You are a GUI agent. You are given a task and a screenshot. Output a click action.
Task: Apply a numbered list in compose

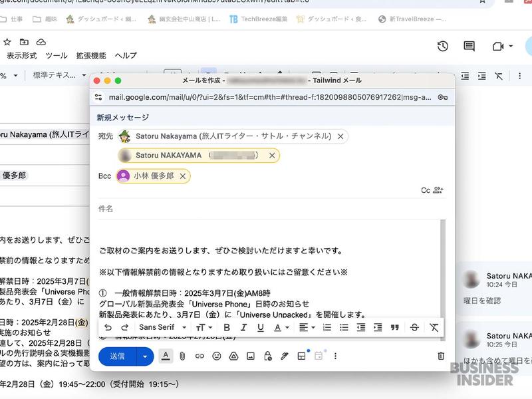click(327, 327)
